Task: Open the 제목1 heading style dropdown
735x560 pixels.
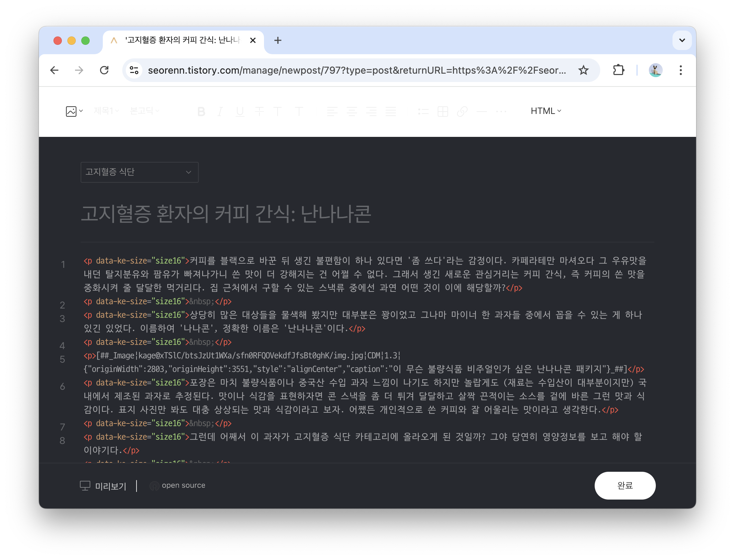Action: point(106,111)
